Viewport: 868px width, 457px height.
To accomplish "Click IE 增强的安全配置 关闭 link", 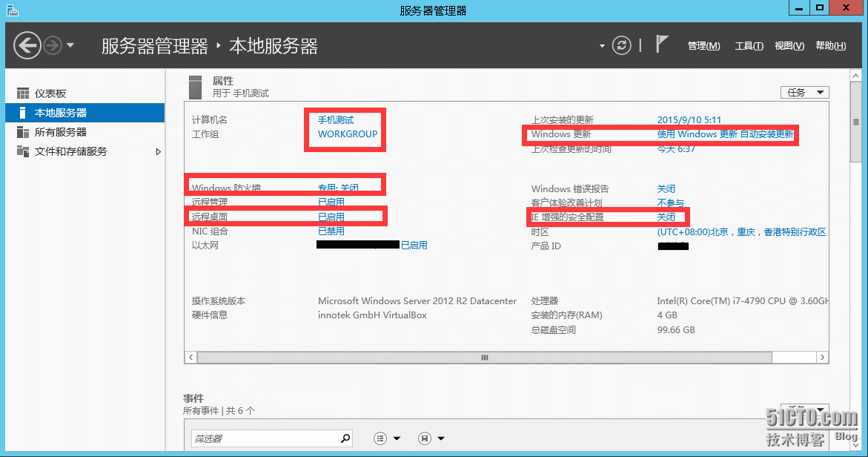I will coord(666,217).
